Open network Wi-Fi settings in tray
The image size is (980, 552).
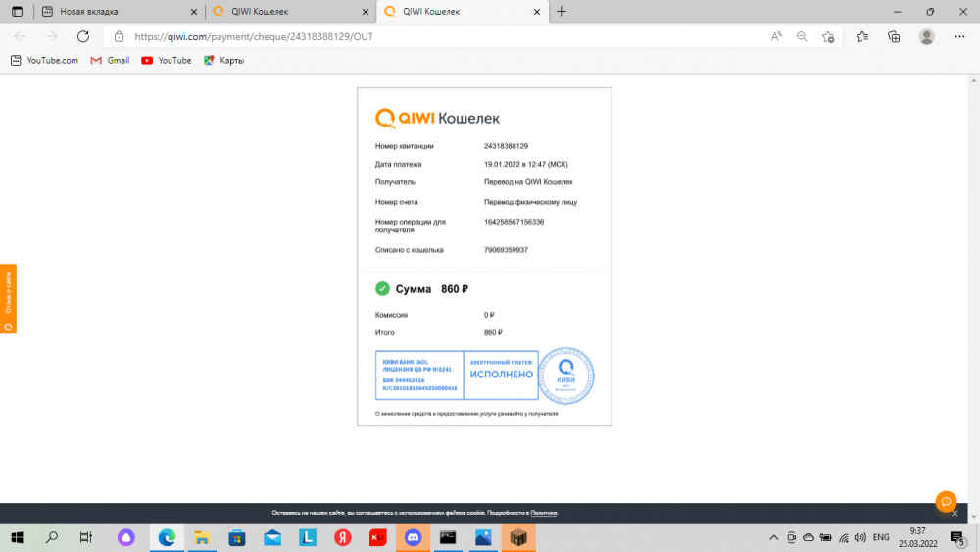pyautogui.click(x=844, y=537)
